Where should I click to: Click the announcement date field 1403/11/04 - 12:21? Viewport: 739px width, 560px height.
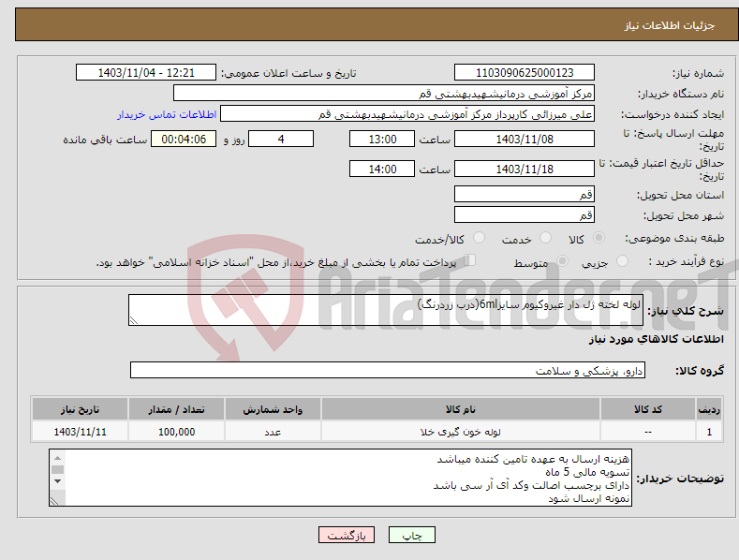145,73
